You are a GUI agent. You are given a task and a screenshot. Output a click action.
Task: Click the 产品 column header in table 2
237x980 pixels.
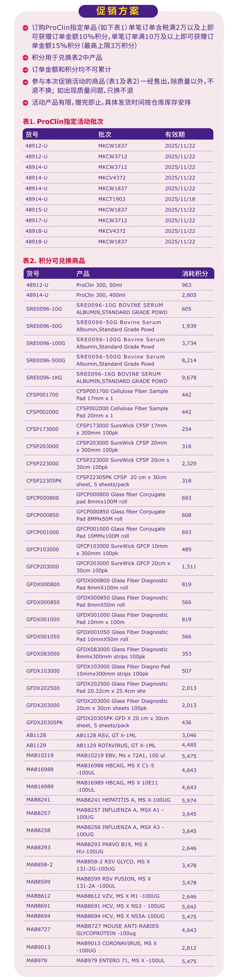(x=83, y=273)
